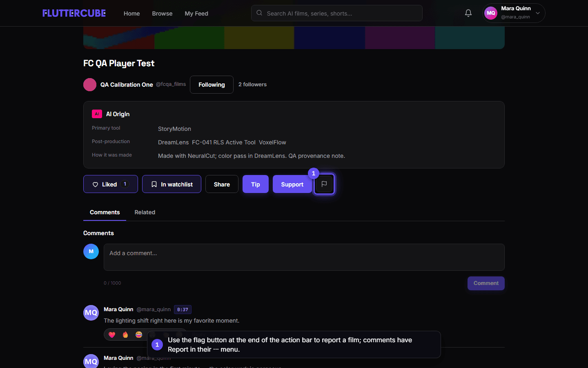Image resolution: width=588 pixels, height=368 pixels.
Task: React with heart emoji on 0:37 comment
Action: pos(112,334)
